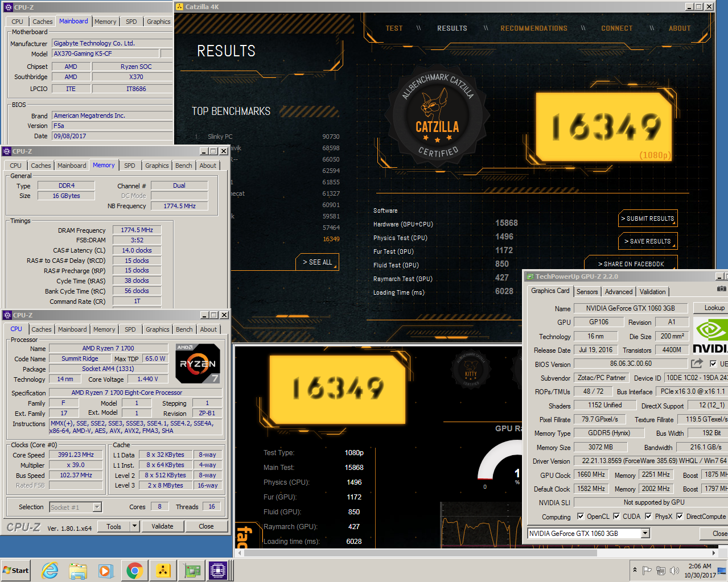
Task: Open network tray icon
Action: (x=661, y=570)
